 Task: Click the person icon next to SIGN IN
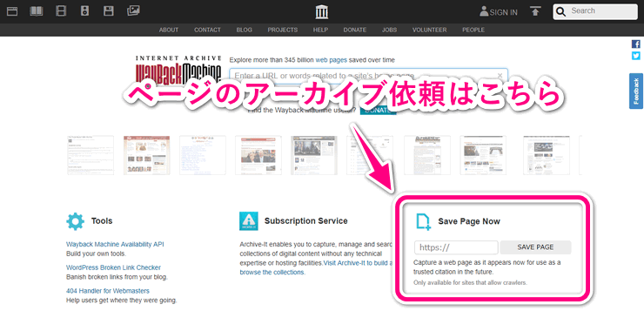point(484,11)
